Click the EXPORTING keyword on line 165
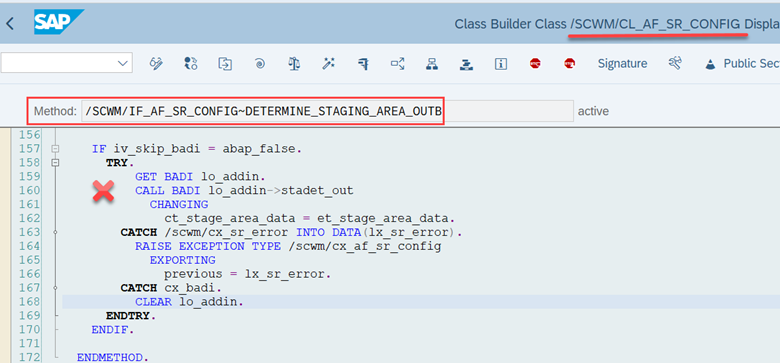This screenshot has height=363, width=780. 183,260
